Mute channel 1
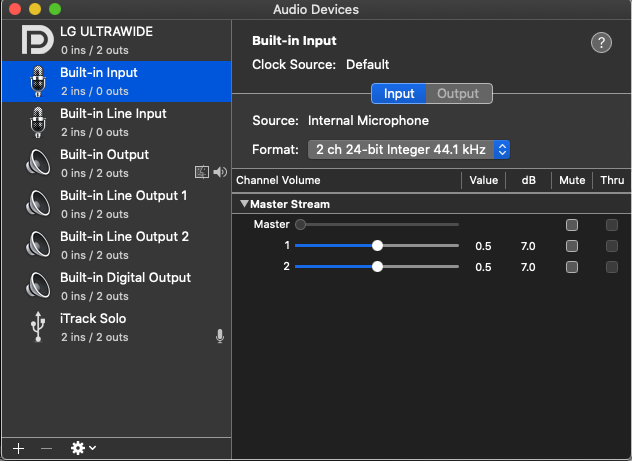 pos(572,246)
